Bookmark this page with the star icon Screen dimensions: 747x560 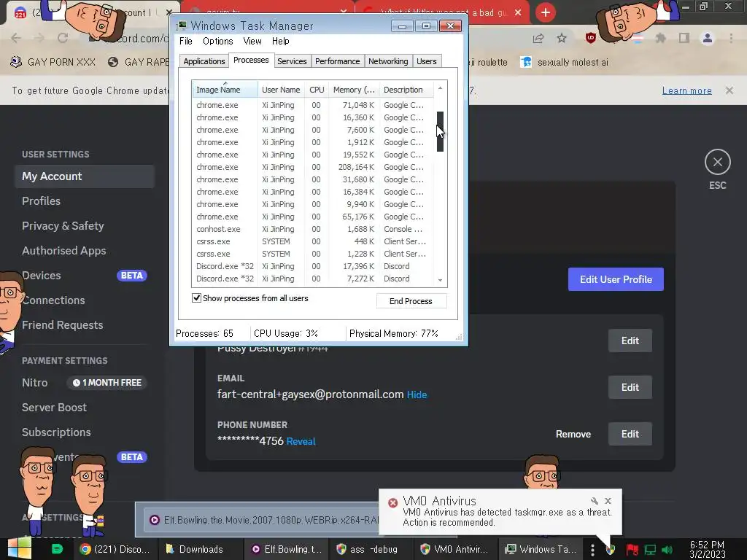pyautogui.click(x=562, y=38)
